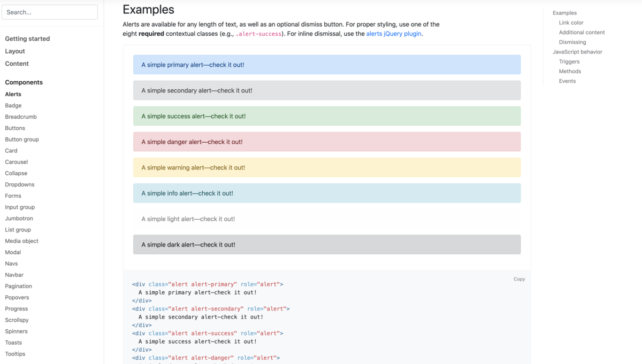642x364 pixels.
Task: Copy the example code with Copy button
Action: pos(519,279)
